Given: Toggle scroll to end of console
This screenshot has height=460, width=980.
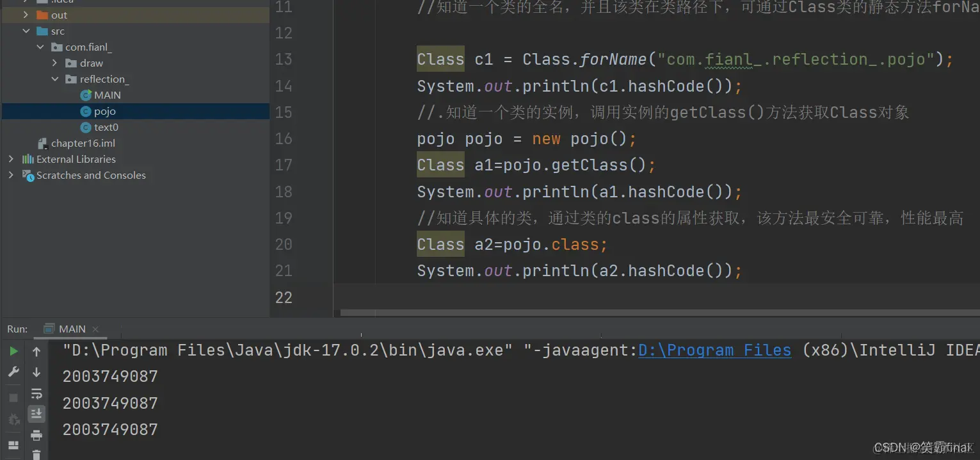Looking at the screenshot, I should 36,414.
